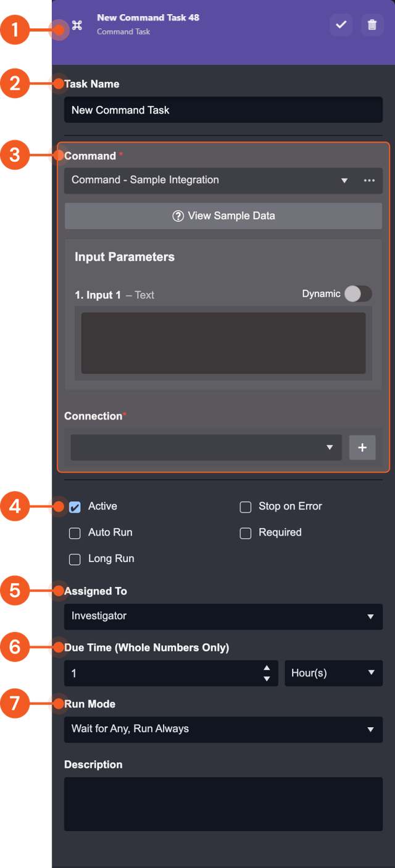Open the Assigned To dropdown
Screen dimensions: 395x868
click(223, 617)
